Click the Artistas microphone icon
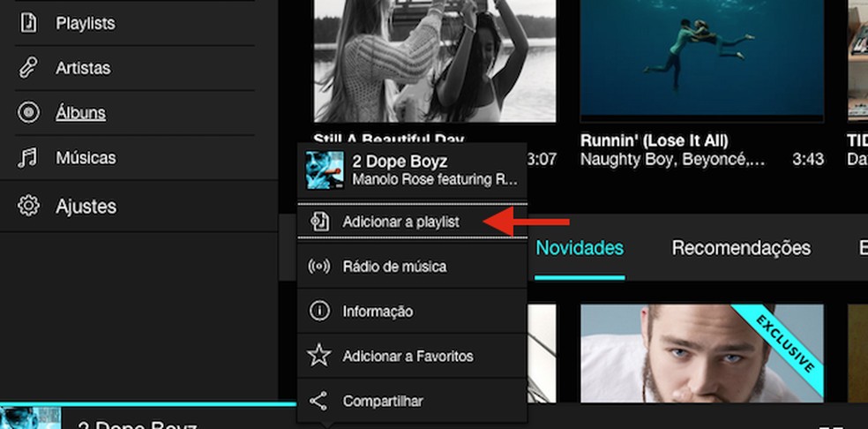The height and width of the screenshot is (429, 868). 28,68
